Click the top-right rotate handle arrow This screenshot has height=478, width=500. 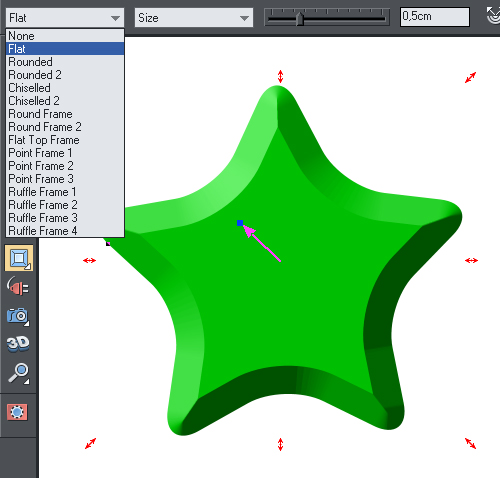(x=470, y=78)
